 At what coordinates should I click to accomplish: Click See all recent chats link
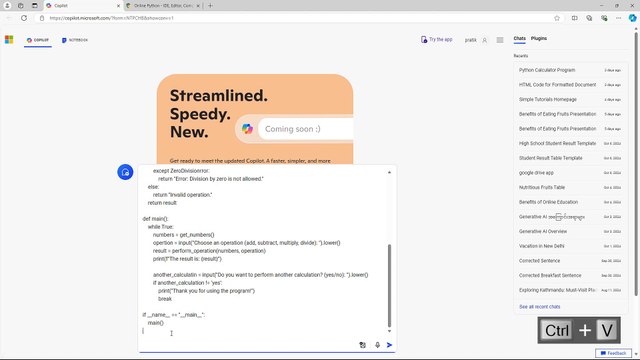click(x=540, y=307)
